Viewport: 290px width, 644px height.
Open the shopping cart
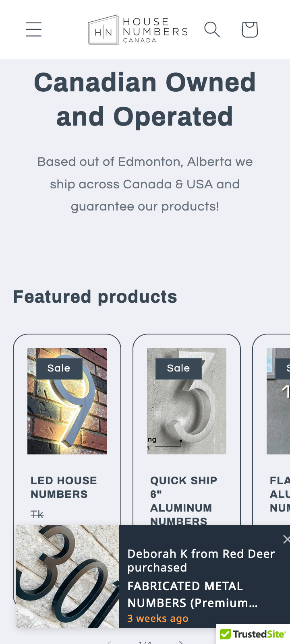point(249,29)
